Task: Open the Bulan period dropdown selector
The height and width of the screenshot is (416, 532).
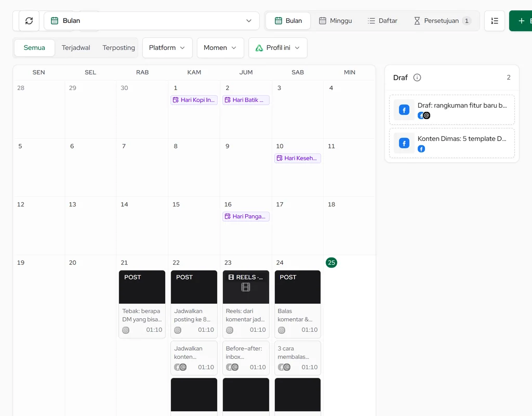Action: pos(152,21)
